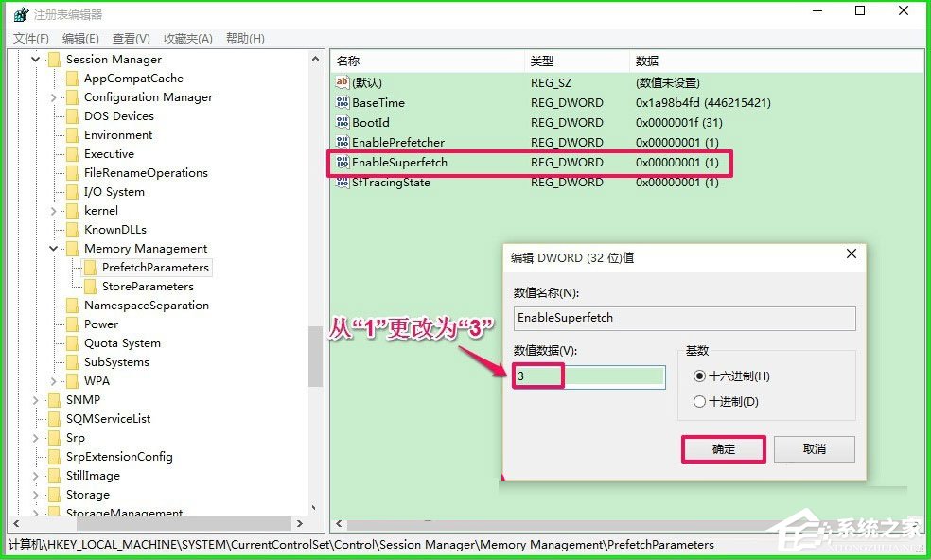The image size is (931, 560).
Task: Click the DWORD icon next to BaseTime
Action: tap(342, 102)
